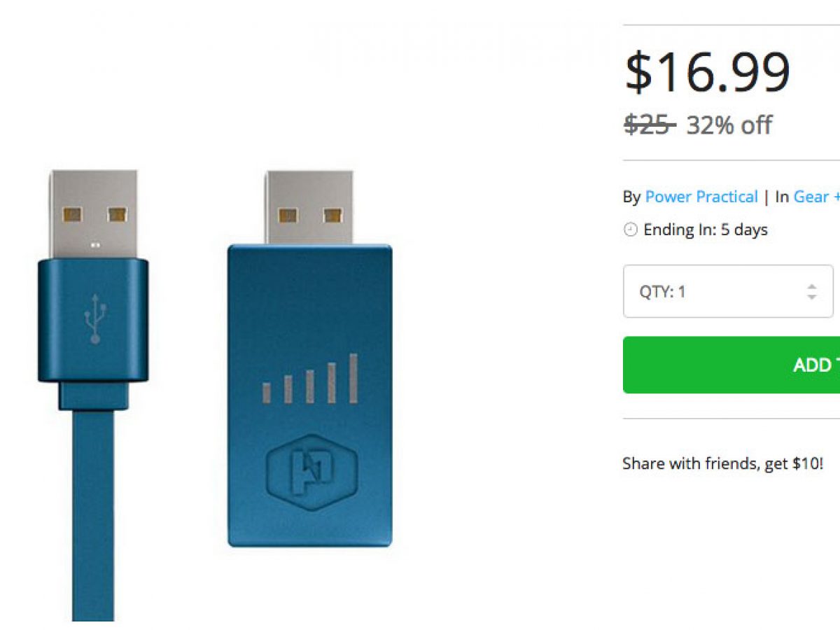
Task: Click the metal USB connector of the adapter
Action: pos(309,206)
